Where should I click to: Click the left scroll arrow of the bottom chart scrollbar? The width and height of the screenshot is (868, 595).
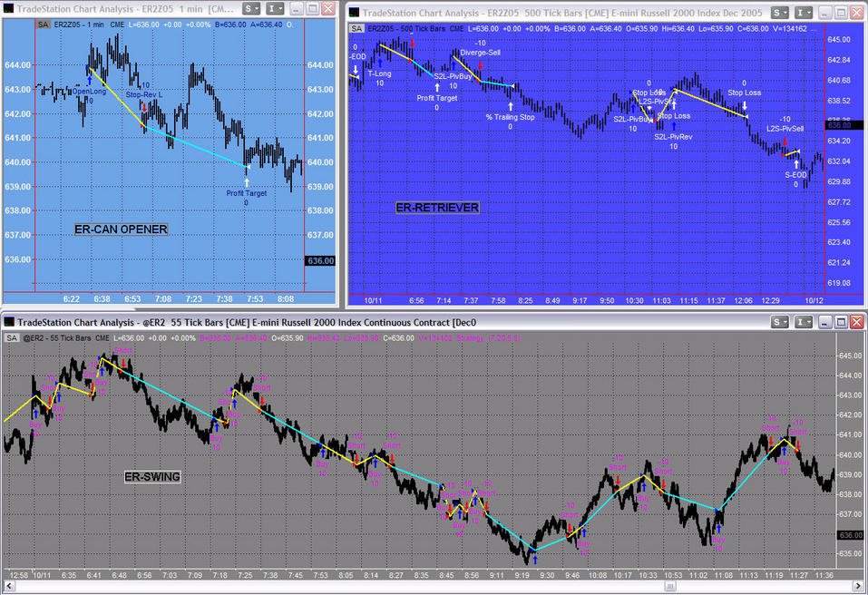click(8, 586)
